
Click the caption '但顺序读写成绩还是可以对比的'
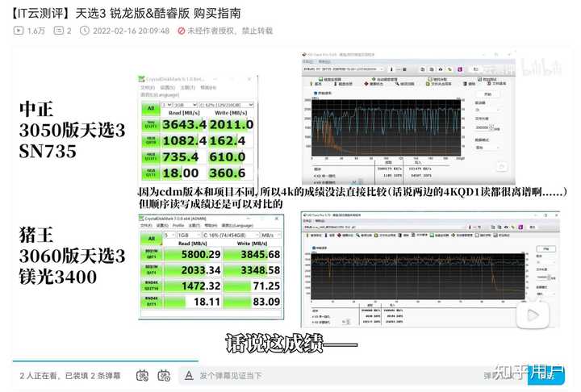click(211, 204)
